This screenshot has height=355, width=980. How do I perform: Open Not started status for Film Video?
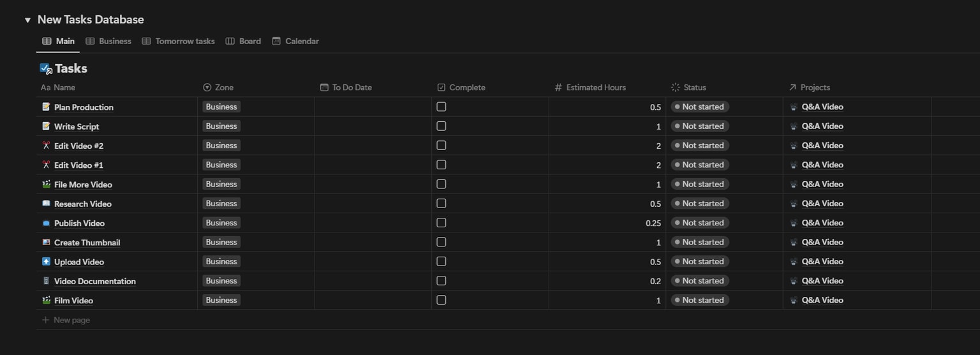point(700,300)
